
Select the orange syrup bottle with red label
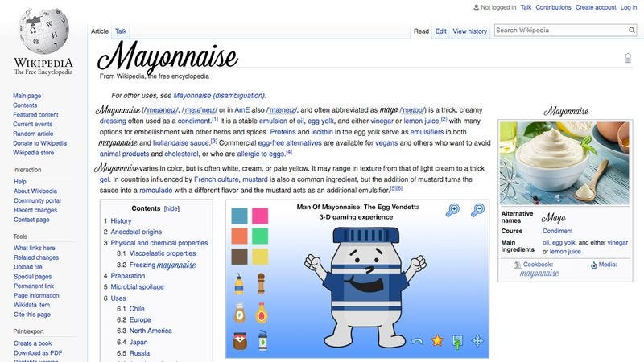[x=261, y=313]
